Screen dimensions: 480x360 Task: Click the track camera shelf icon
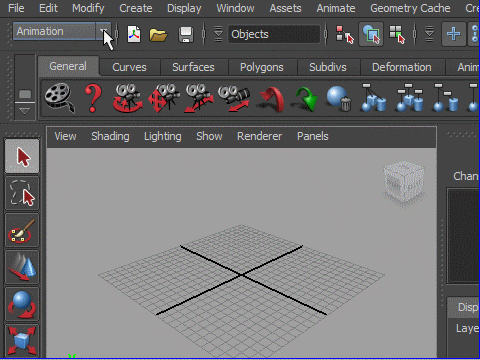tap(164, 98)
